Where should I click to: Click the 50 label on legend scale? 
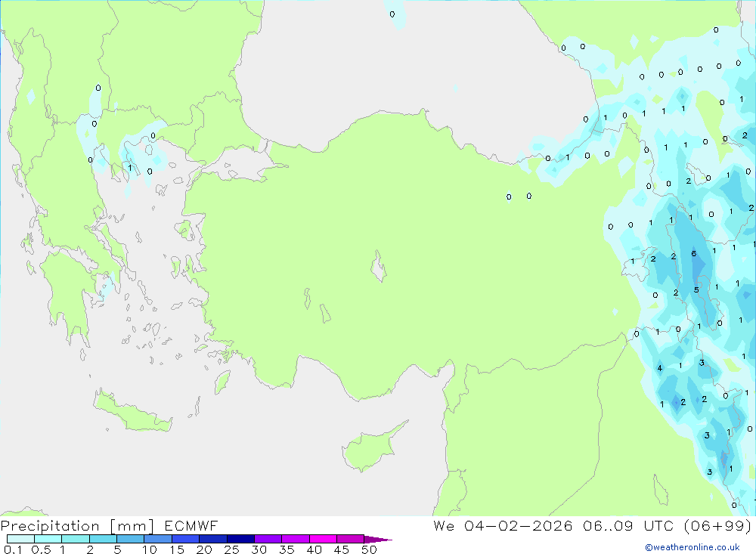(x=368, y=549)
